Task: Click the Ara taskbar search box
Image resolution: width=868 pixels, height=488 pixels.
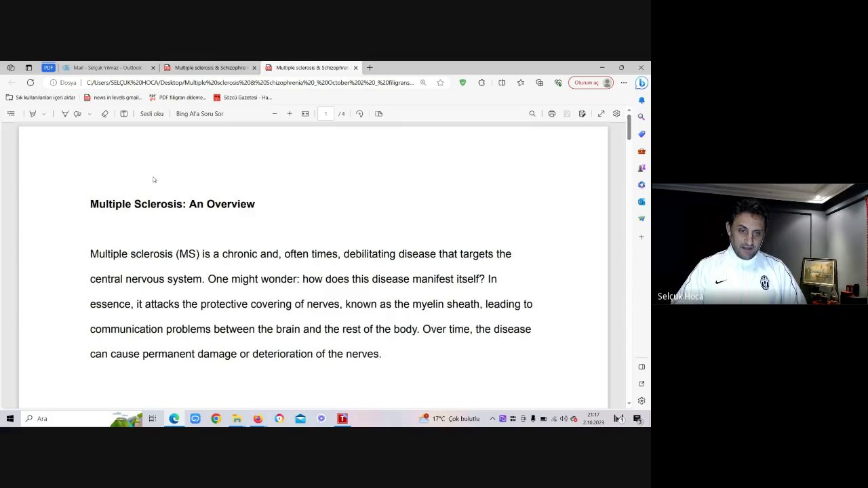Action: pos(81,419)
